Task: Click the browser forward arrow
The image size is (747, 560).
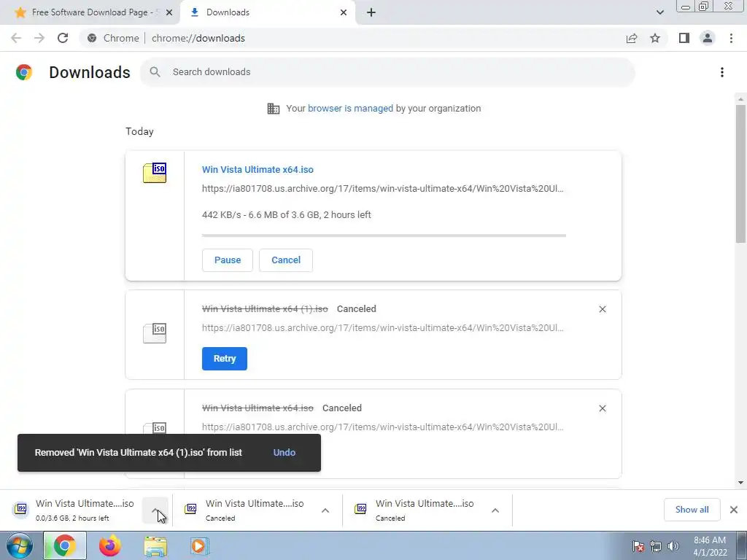Action: 39,38
